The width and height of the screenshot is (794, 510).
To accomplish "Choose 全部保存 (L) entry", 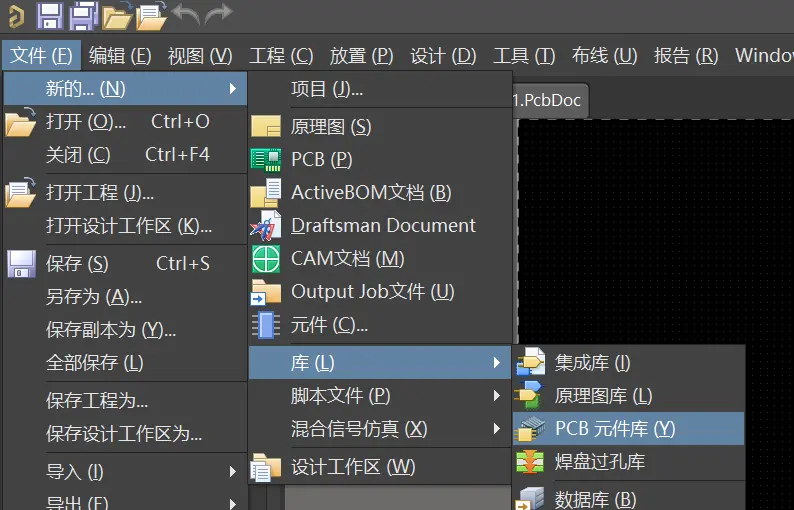I will (x=125, y=363).
